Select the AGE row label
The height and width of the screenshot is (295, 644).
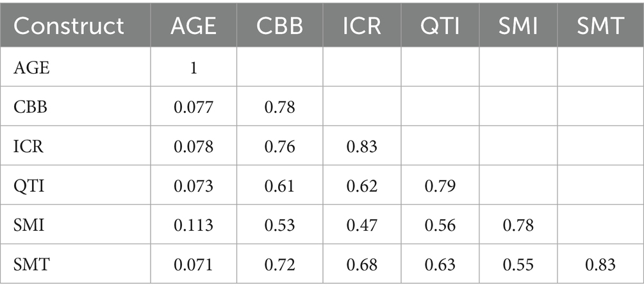click(31, 67)
